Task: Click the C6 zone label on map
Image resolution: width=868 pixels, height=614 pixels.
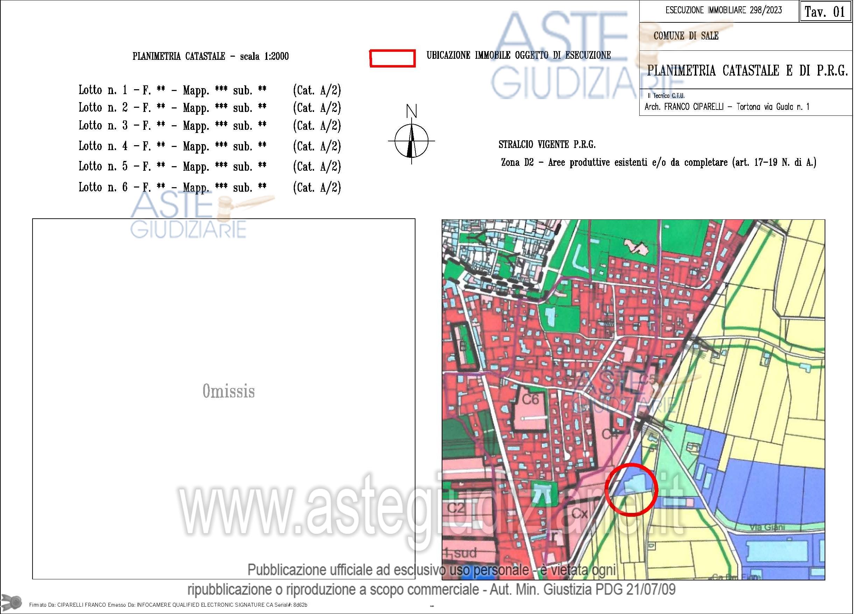Action: (x=530, y=399)
